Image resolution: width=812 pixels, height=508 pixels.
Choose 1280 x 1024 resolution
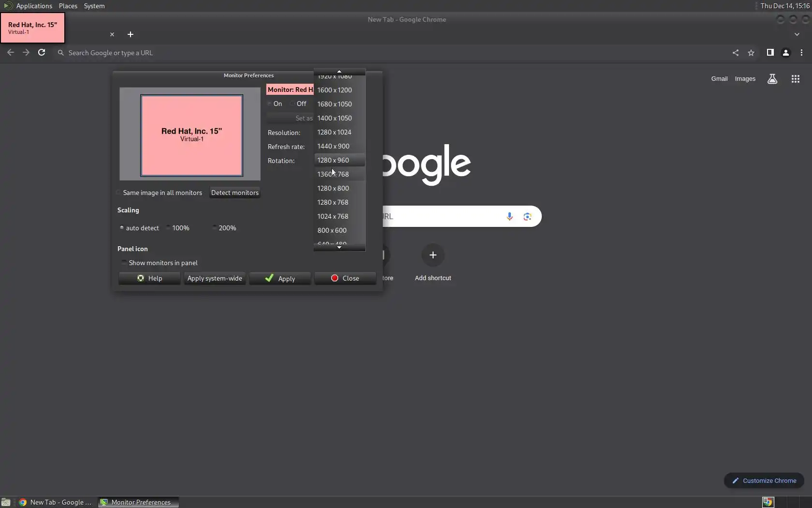[x=339, y=132]
